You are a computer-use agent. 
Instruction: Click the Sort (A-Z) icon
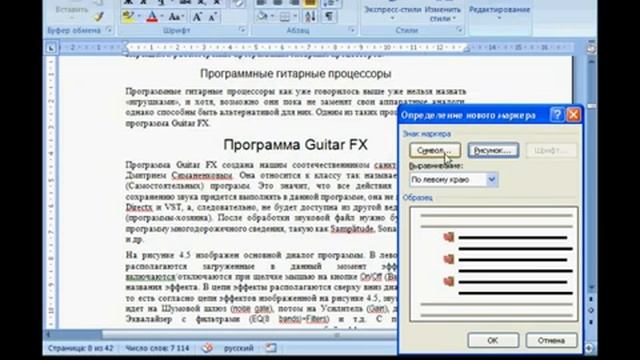(x=310, y=17)
